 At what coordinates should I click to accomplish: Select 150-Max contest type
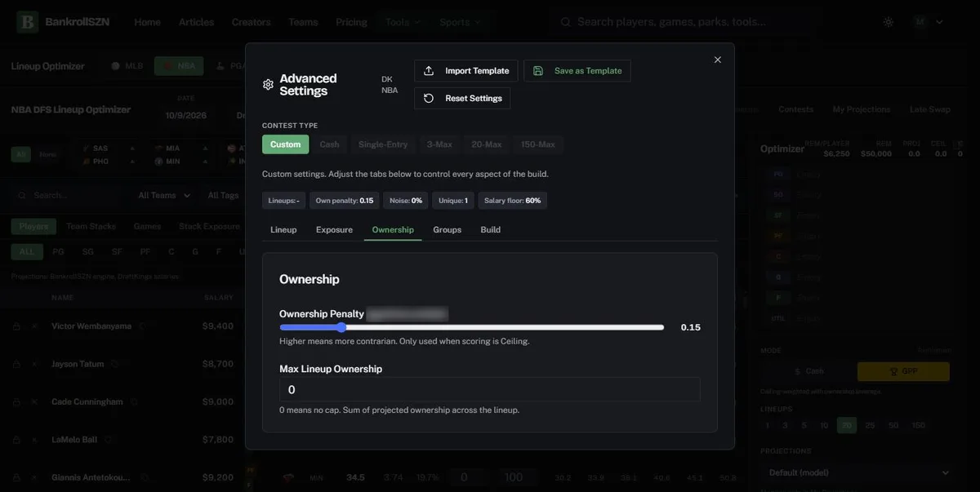coord(538,144)
